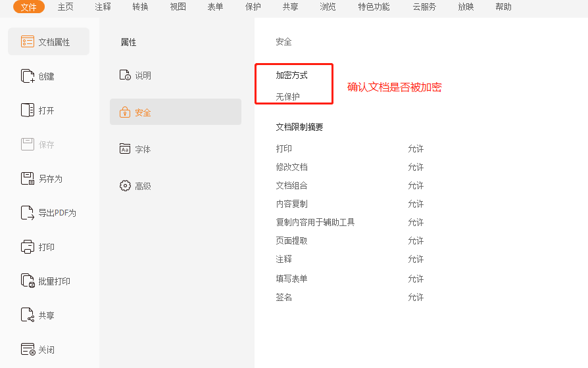Viewport: 588px width, 368px height.
Task: Open the 字体 fonts properties section
Action: [143, 149]
